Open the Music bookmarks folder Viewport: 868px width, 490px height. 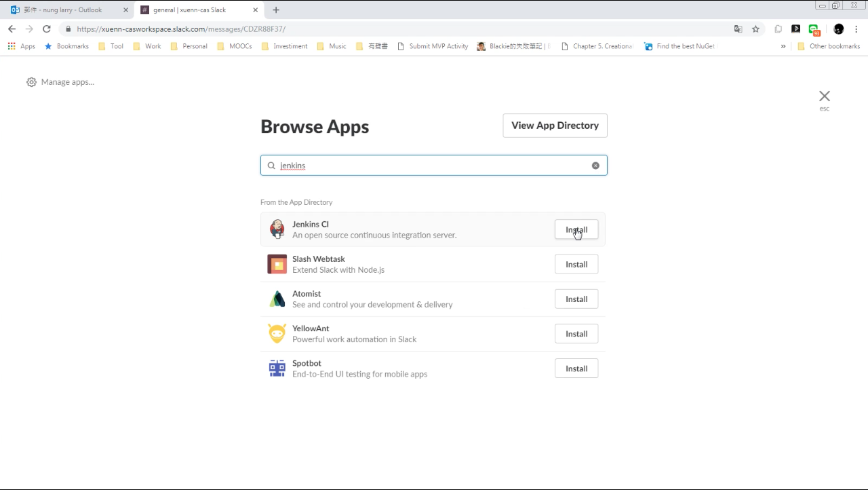[331, 46]
